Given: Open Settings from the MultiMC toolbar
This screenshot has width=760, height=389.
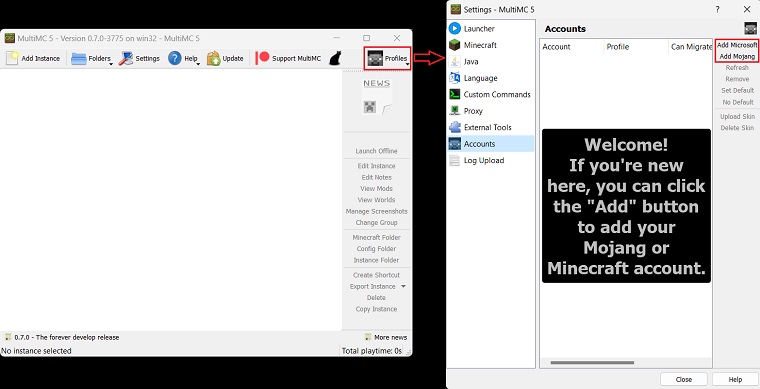Looking at the screenshot, I should [140, 59].
